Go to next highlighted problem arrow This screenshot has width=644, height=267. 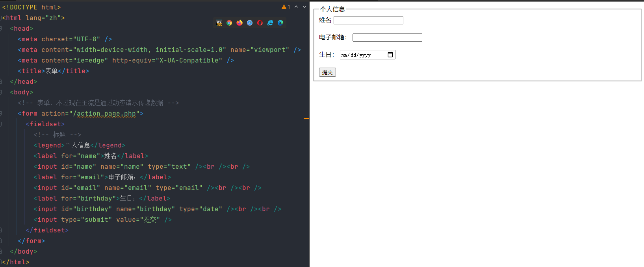pyautogui.click(x=304, y=7)
